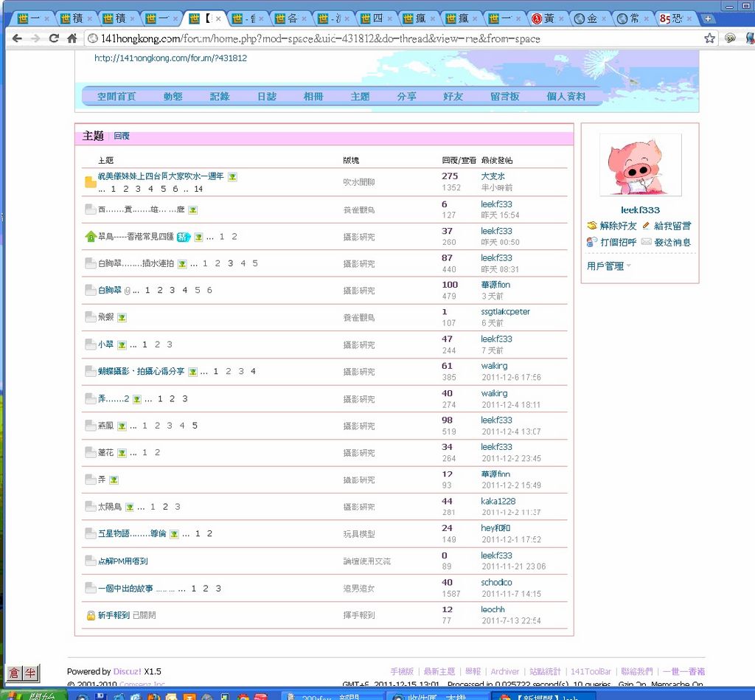This screenshot has height=700, width=755.
Task: Click the 解除好友 handshake icon
Action: [591, 226]
